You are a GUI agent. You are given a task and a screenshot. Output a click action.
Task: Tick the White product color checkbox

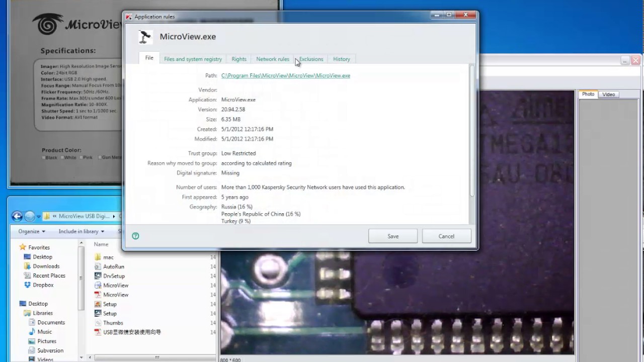pyautogui.click(x=62, y=157)
